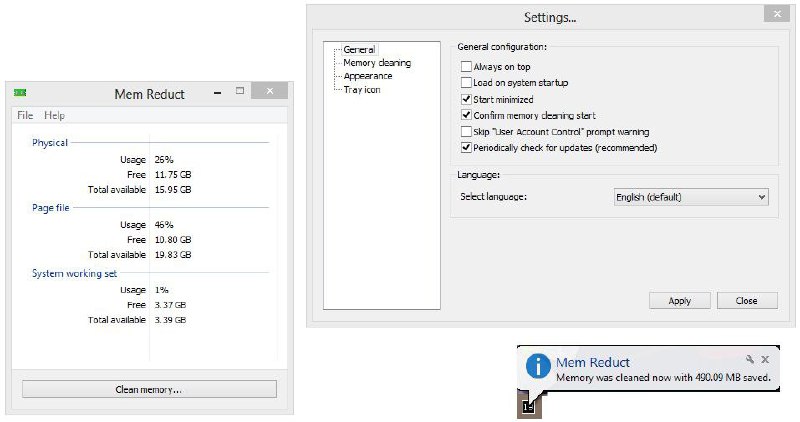This screenshot has width=800, height=422.
Task: Click the blue info icon in notification
Action: click(x=540, y=366)
